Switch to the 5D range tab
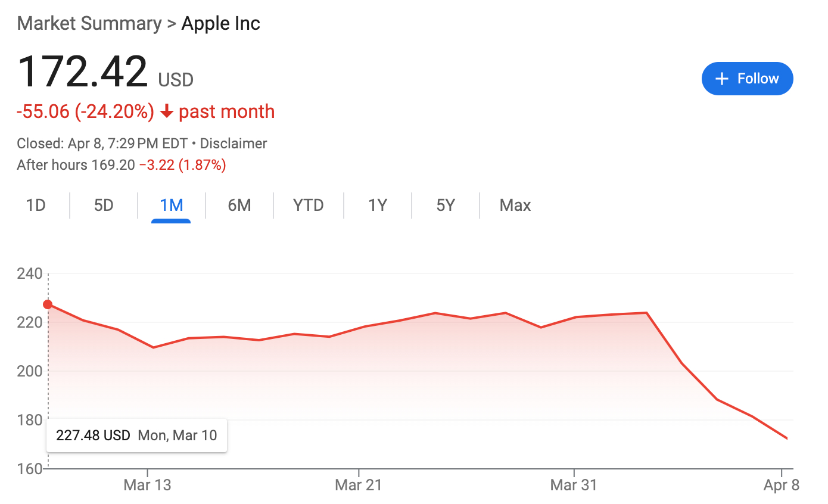 pyautogui.click(x=104, y=206)
